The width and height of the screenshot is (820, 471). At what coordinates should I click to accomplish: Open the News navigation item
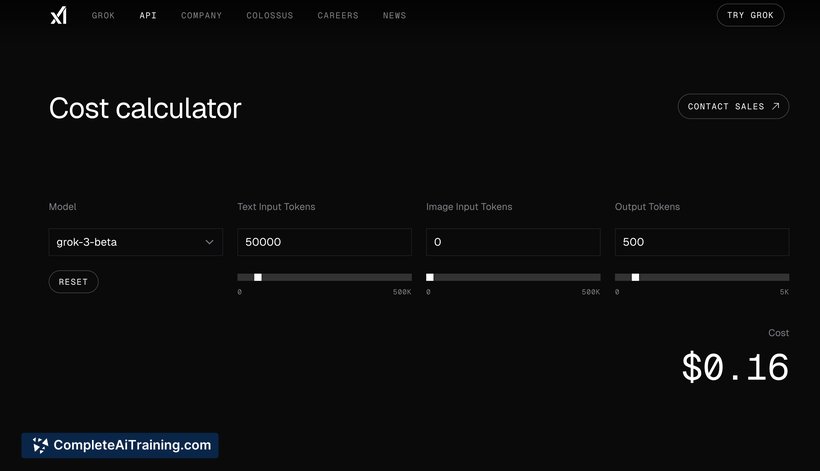[394, 16]
